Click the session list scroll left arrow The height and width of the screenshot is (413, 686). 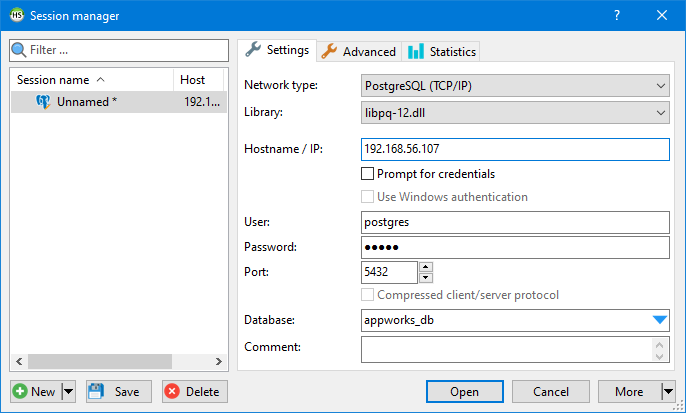coord(19,361)
